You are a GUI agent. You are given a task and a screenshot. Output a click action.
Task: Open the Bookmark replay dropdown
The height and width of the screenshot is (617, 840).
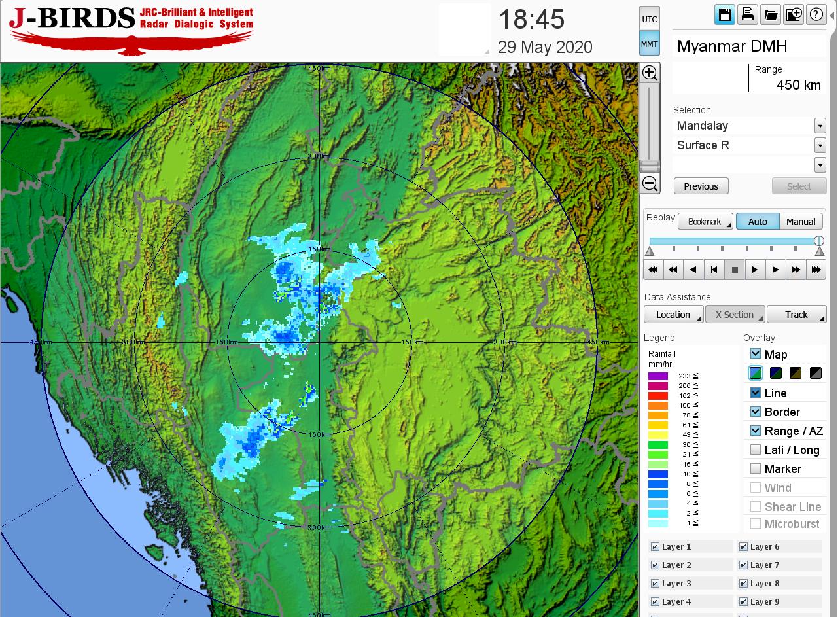(705, 222)
